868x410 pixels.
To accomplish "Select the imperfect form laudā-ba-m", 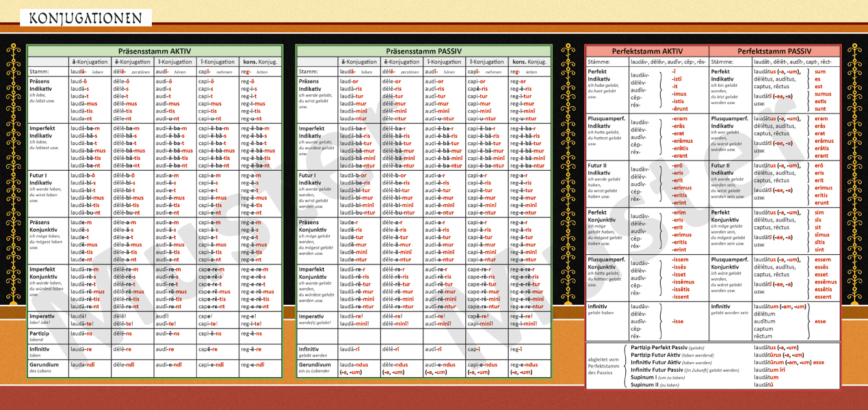I will coord(85,128).
